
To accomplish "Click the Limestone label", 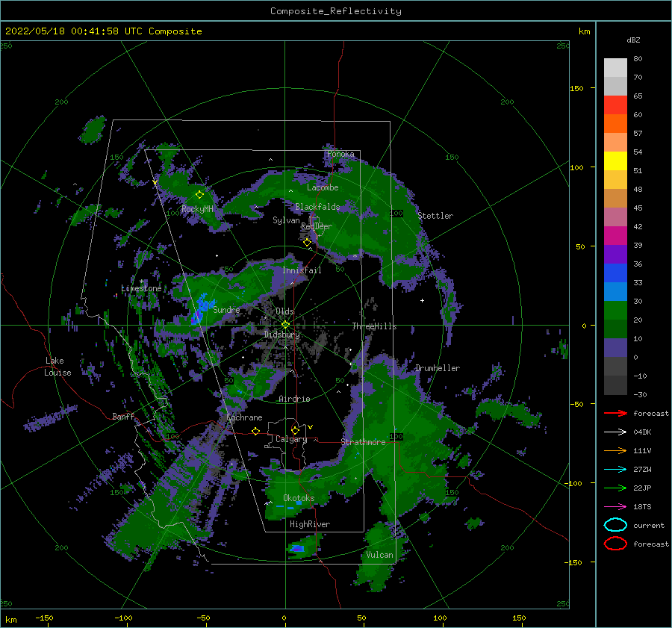I will click(141, 288).
